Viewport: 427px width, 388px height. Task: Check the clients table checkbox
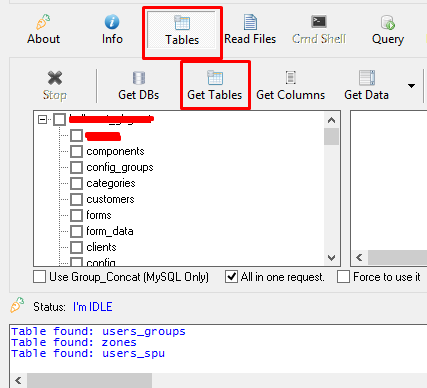[76, 247]
